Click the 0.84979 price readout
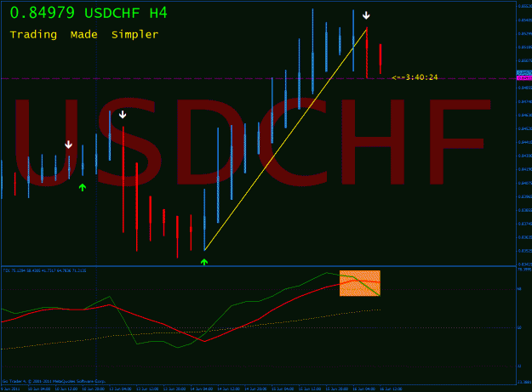Image resolution: width=532 pixels, height=392 pixels. tap(42, 14)
